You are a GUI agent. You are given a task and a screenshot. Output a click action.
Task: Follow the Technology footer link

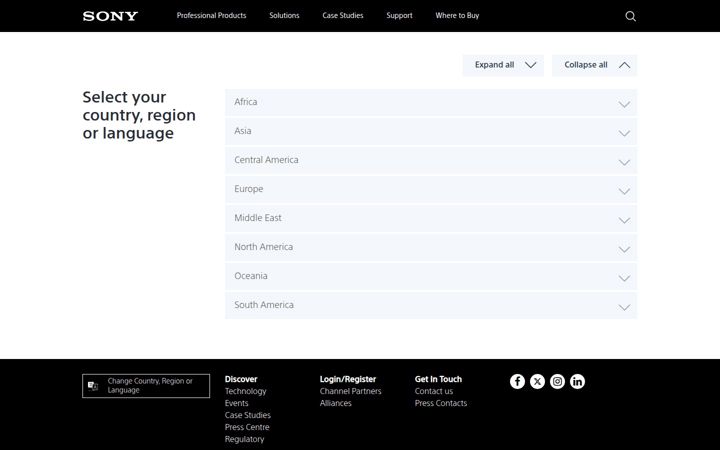click(245, 391)
